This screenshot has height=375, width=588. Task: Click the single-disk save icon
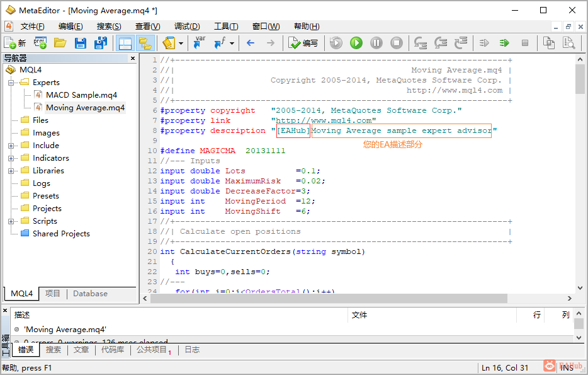coord(80,43)
